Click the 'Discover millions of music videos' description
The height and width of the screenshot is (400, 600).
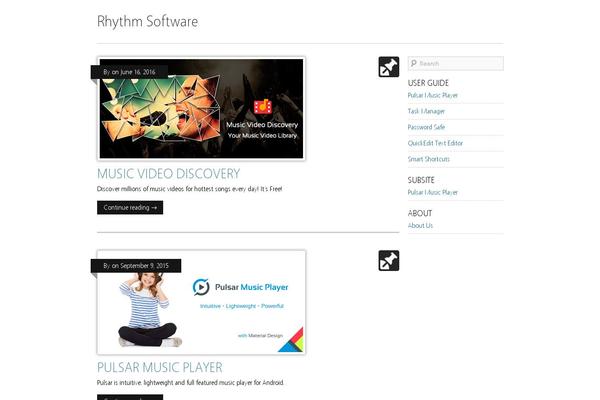point(189,189)
